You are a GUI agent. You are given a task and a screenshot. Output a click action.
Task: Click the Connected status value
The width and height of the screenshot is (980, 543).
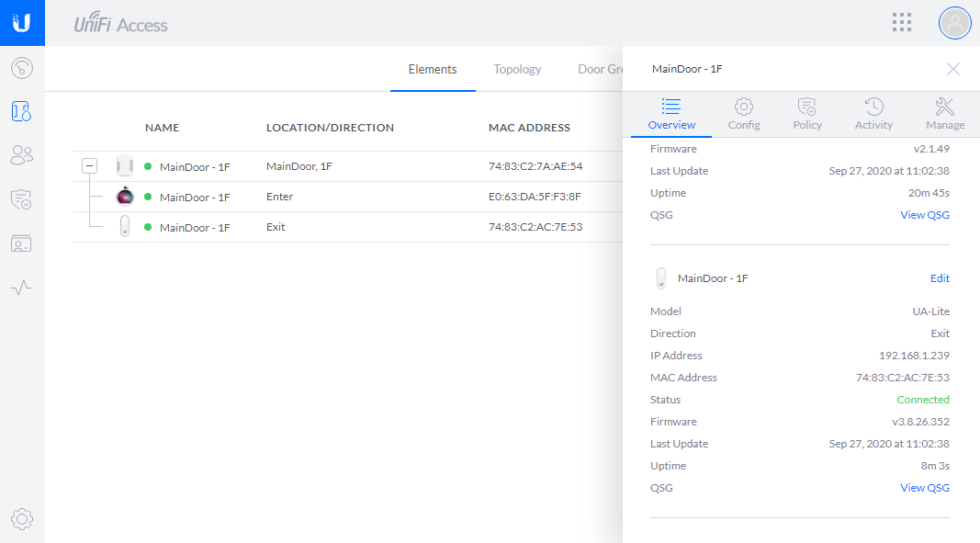(922, 399)
